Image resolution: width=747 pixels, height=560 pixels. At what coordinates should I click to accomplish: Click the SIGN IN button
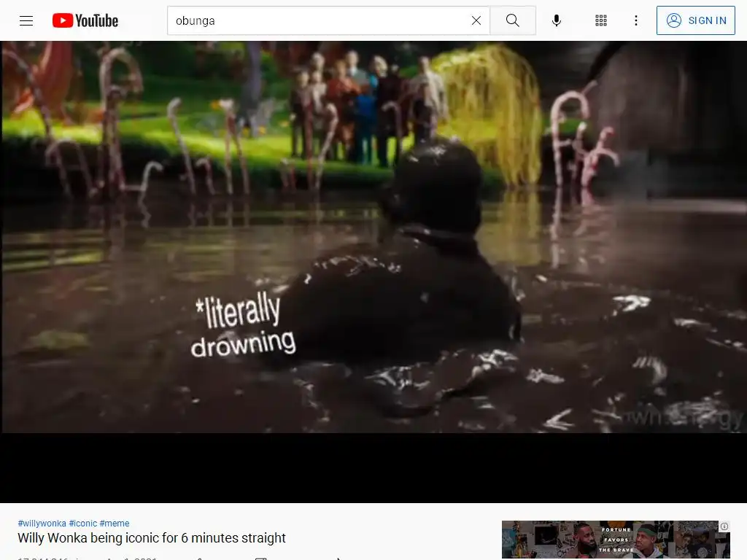(x=695, y=20)
